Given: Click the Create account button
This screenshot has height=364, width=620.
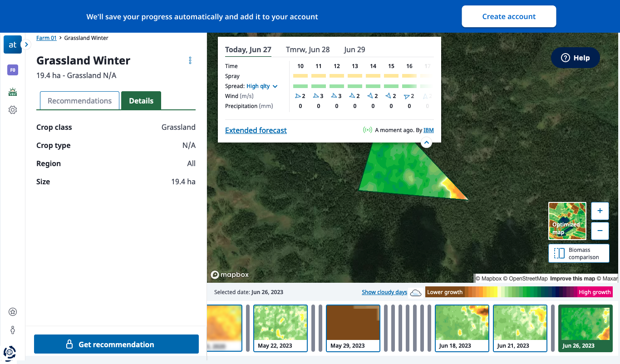Looking at the screenshot, I should point(509,16).
